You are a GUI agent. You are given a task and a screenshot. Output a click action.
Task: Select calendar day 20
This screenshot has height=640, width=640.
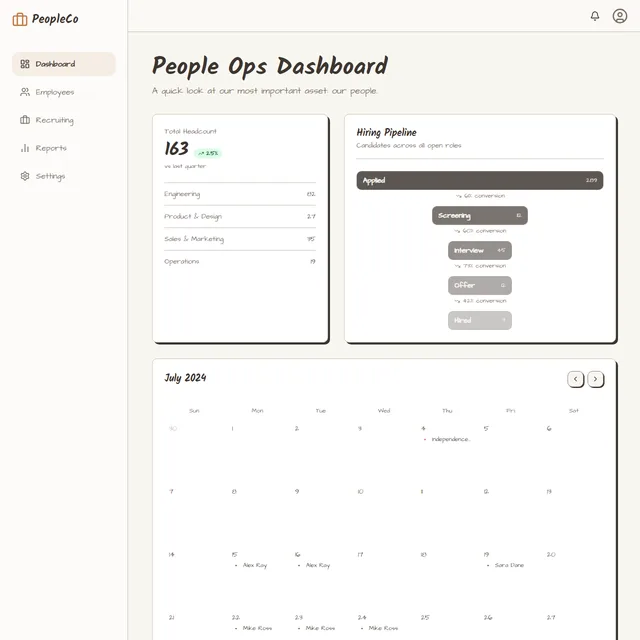pyautogui.click(x=551, y=554)
